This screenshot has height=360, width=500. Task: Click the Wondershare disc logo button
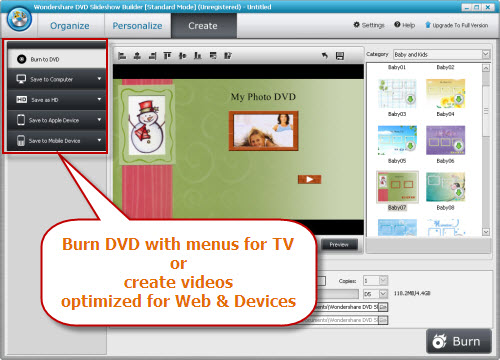coord(20,20)
